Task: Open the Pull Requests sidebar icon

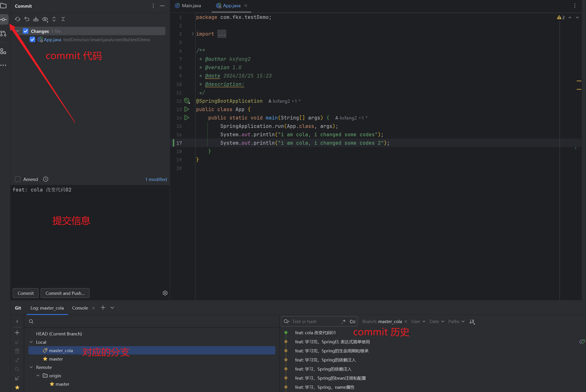Action: pos(3,34)
